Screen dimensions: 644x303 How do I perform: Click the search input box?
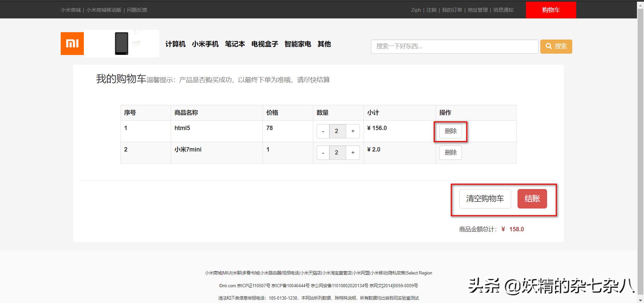coord(454,46)
